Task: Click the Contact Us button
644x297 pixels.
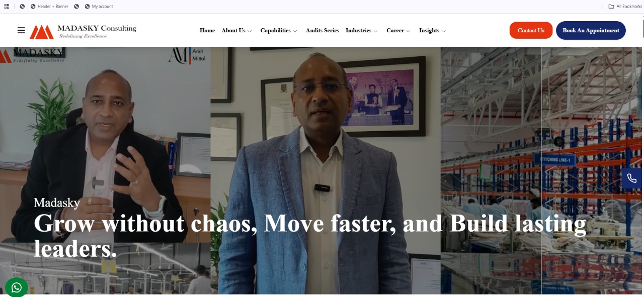Action: 531,30
